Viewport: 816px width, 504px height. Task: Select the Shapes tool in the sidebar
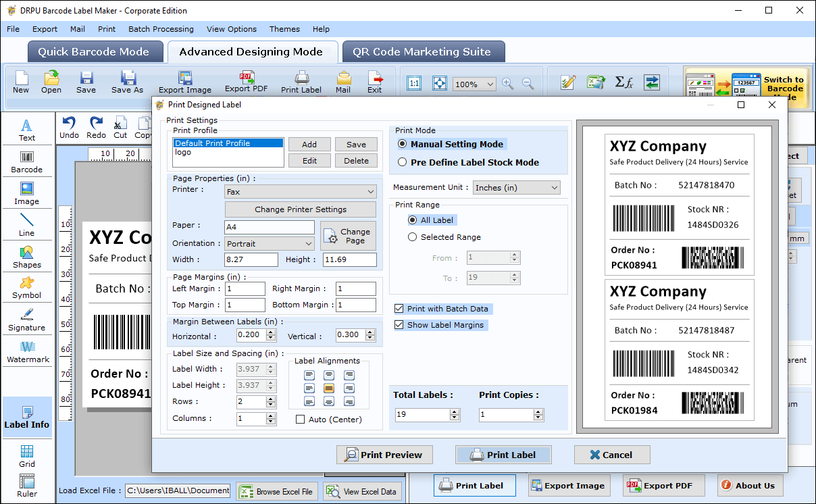click(27, 257)
